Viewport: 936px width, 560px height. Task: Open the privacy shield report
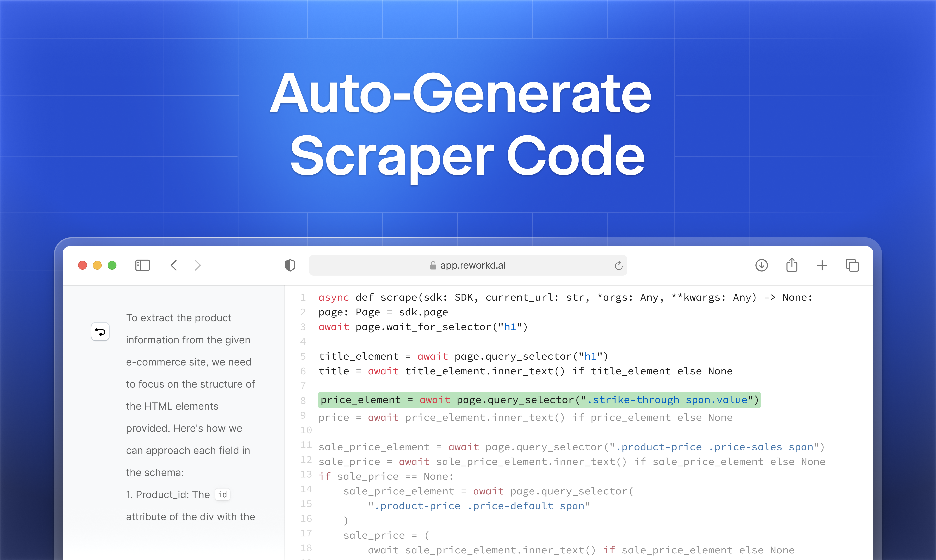coord(290,265)
